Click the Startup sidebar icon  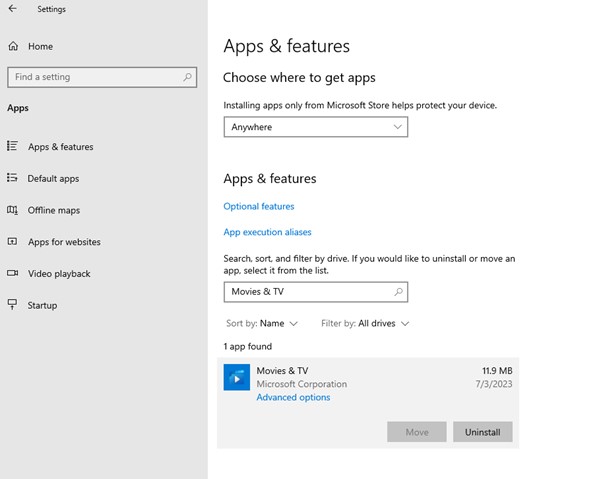point(13,305)
